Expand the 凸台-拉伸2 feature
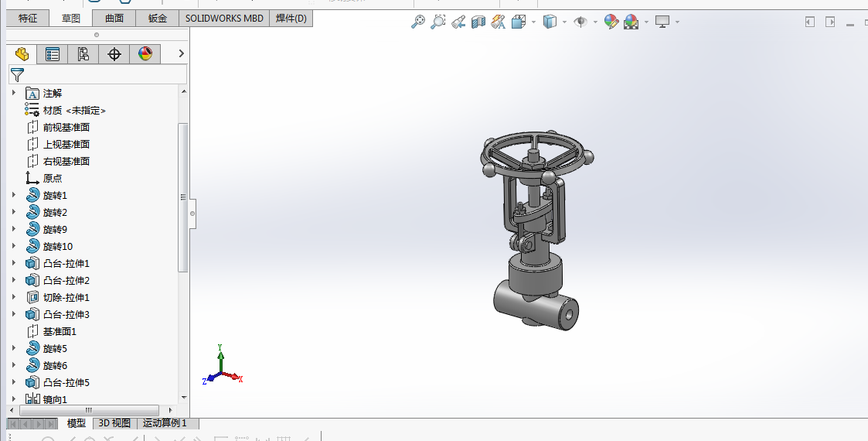Viewport: 868px width, 441px height. [14, 280]
